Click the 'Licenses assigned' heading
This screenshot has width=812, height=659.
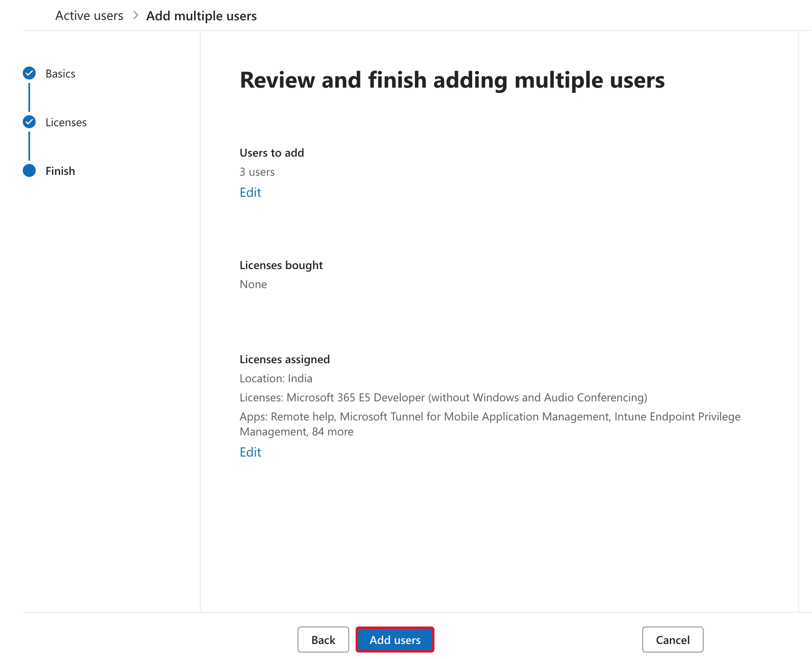[x=285, y=359]
